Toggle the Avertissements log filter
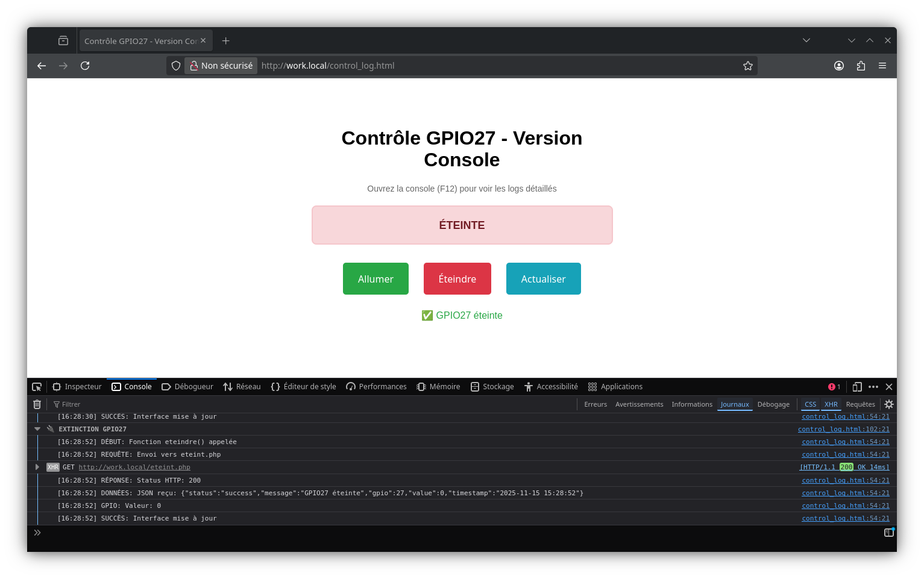The image size is (924, 579). coord(639,404)
